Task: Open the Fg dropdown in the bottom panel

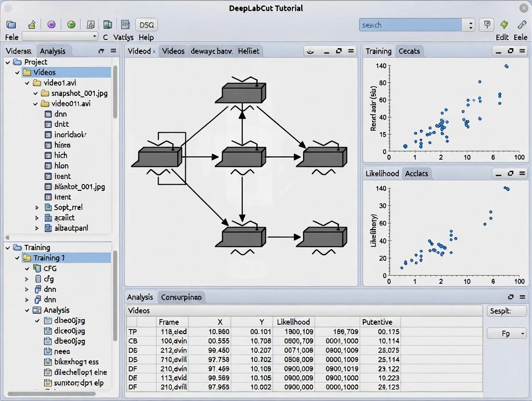Action: pos(506,333)
